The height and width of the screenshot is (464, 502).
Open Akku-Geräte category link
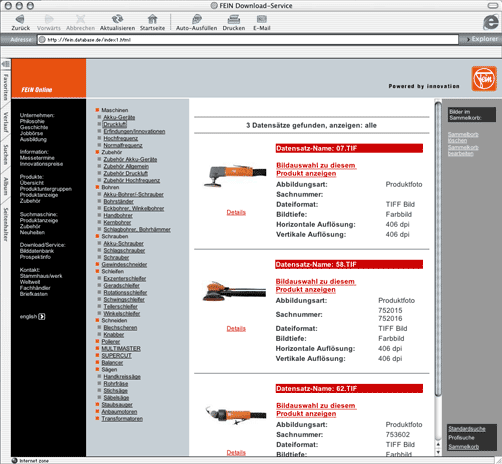coord(119,117)
